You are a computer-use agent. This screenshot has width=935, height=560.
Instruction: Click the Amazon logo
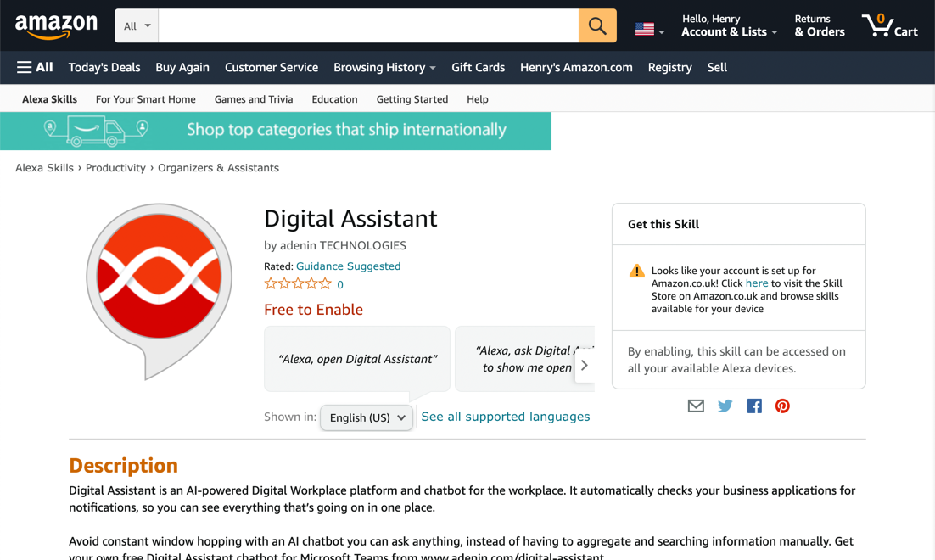56,26
